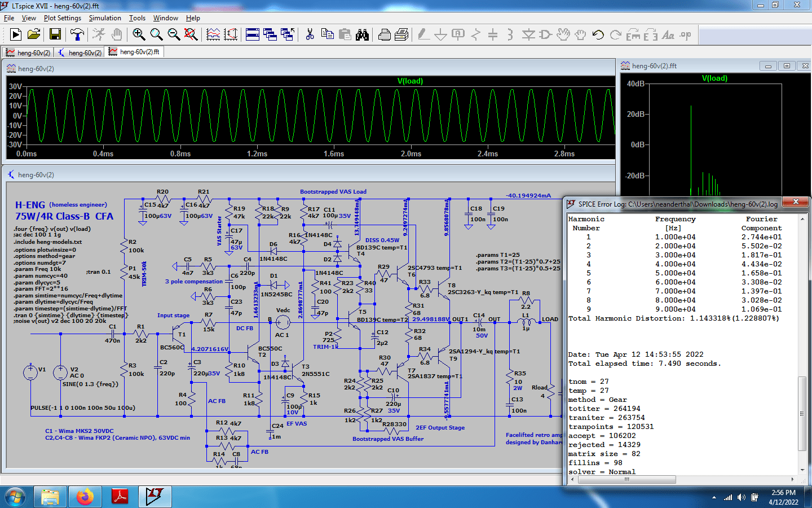Viewport: 812px width, 508px height.
Task: Click the Run simulation toolbar icon
Action: pyautogui.click(x=16, y=35)
